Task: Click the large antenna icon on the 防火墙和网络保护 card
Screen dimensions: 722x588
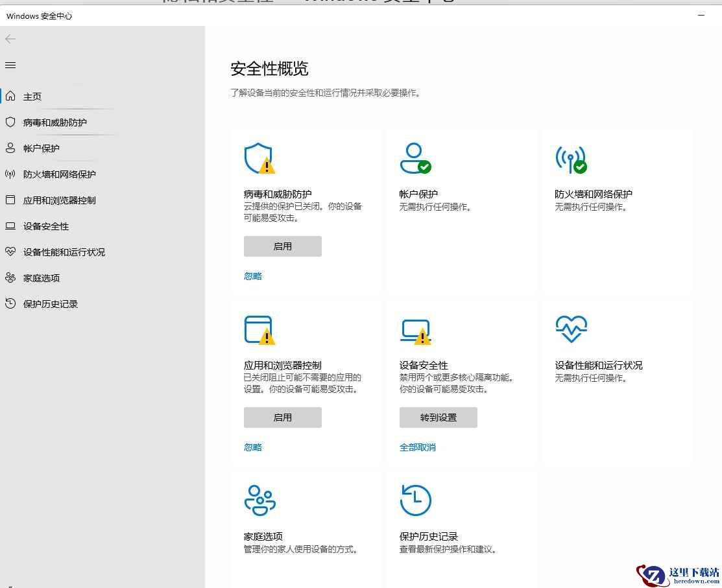Action: pos(571,159)
